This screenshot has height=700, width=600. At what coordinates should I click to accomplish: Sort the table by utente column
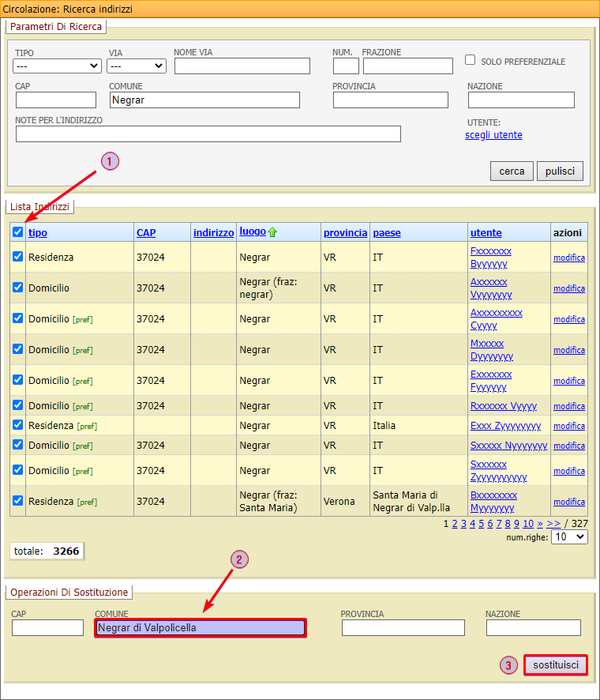click(x=486, y=233)
